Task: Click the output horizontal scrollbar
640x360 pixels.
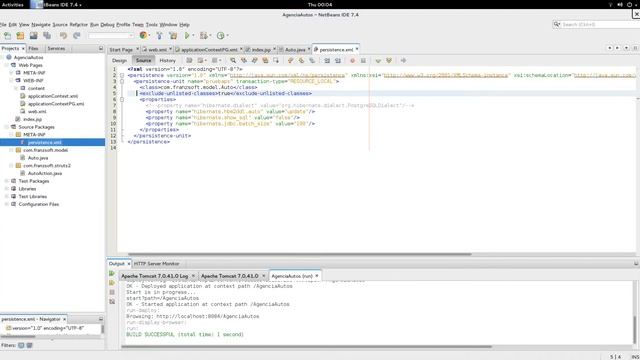Action: [x=306, y=347]
